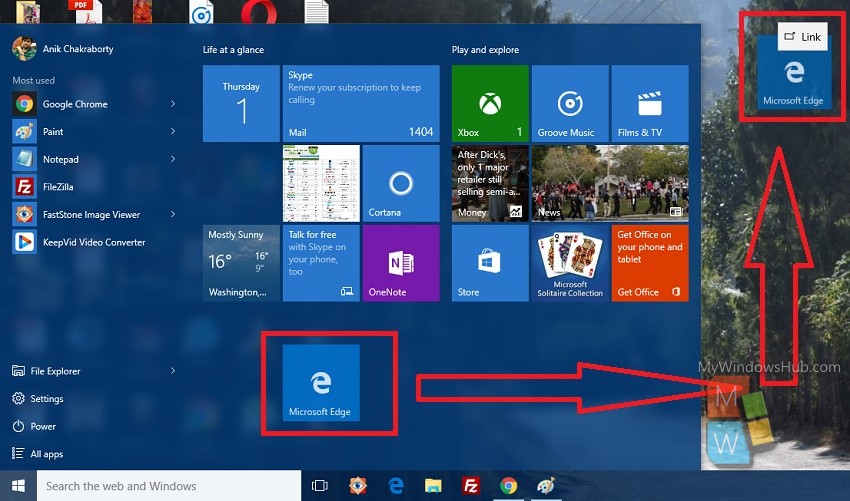Viewport: 850px width, 501px height.
Task: Launch Microsoft Solitaire Collection tile
Action: [x=570, y=263]
